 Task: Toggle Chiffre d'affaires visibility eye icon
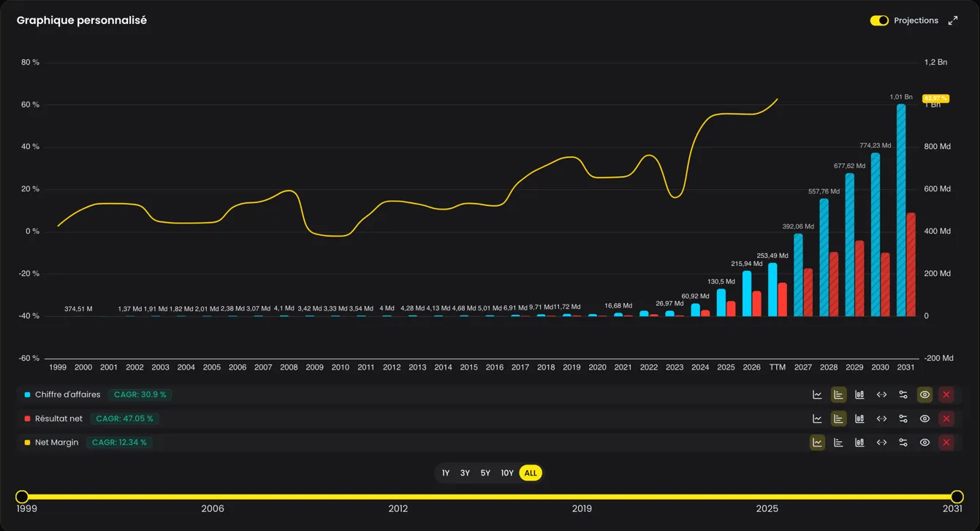(924, 394)
